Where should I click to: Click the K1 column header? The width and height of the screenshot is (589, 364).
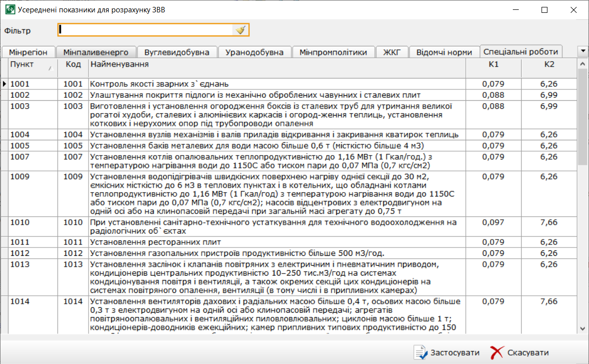[x=494, y=65]
